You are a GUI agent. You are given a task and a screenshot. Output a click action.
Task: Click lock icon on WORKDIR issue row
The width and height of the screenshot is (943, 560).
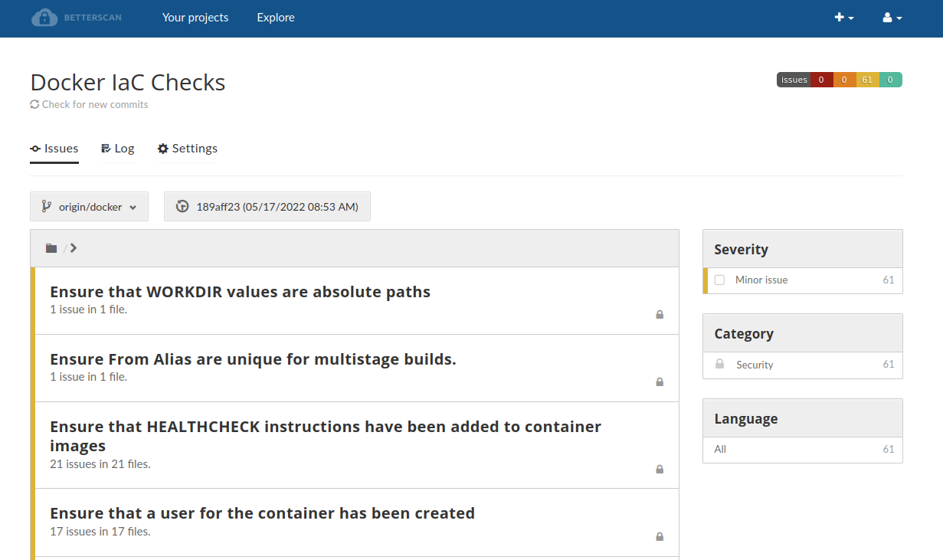point(660,314)
